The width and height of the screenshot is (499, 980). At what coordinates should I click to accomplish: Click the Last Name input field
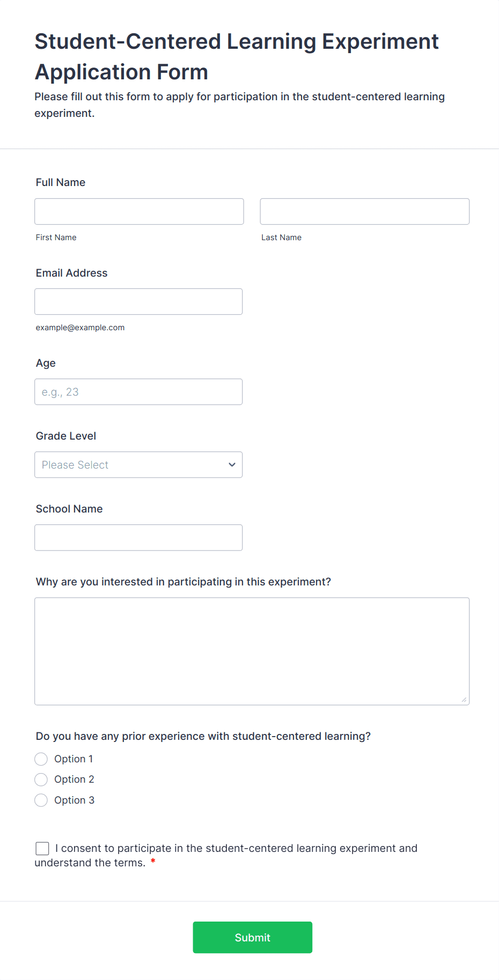(364, 211)
